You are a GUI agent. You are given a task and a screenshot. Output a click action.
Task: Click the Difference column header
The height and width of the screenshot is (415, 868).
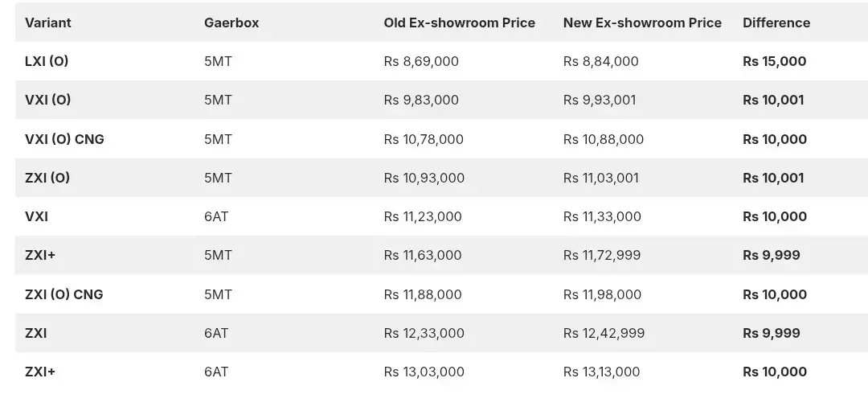pyautogui.click(x=776, y=23)
